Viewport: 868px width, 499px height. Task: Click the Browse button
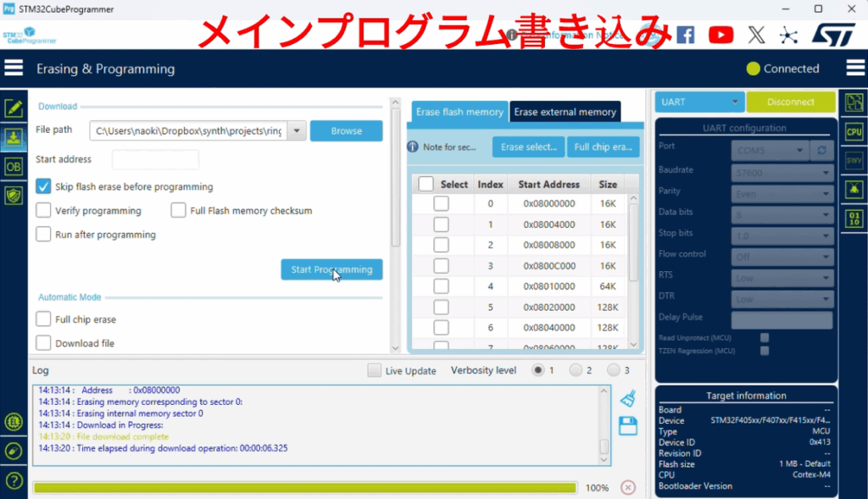pos(346,131)
